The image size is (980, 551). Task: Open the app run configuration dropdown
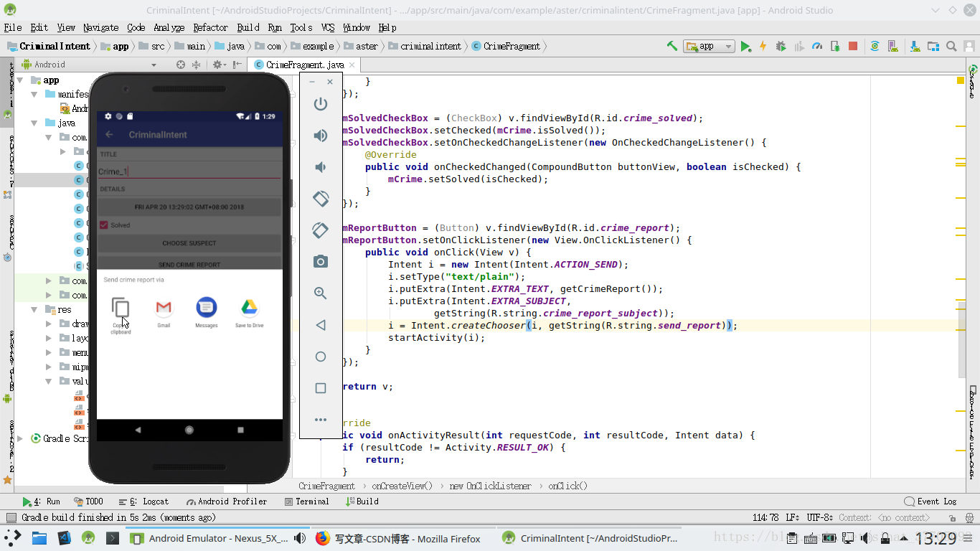710,46
